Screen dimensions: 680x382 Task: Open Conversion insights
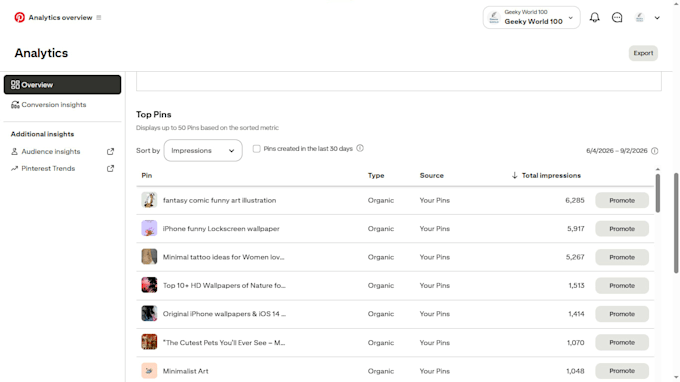pos(54,104)
